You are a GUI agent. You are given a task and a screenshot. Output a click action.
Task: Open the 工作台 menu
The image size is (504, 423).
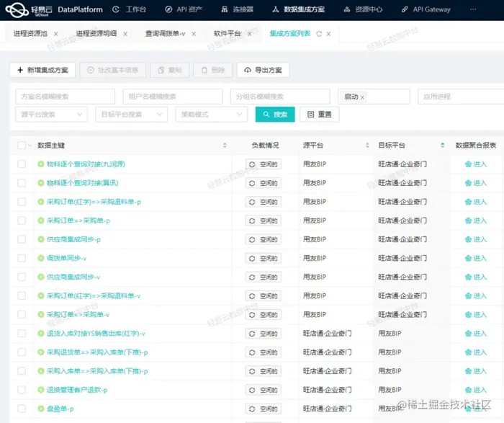click(129, 9)
